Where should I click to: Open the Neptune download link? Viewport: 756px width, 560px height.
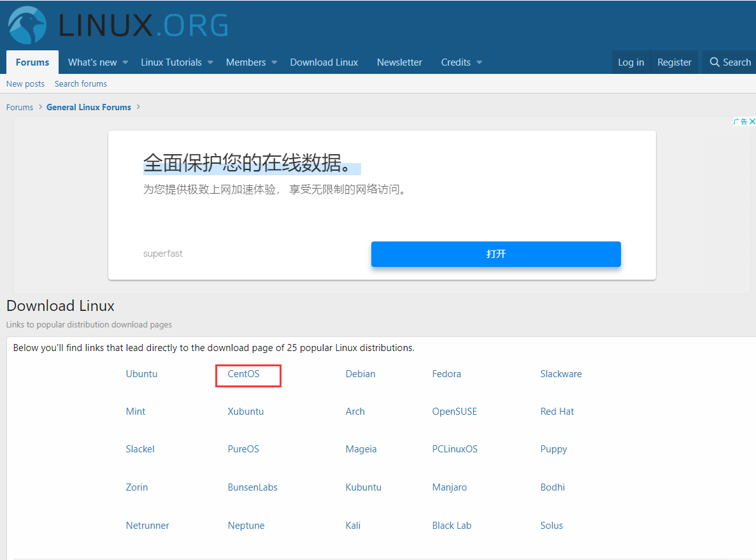click(246, 526)
